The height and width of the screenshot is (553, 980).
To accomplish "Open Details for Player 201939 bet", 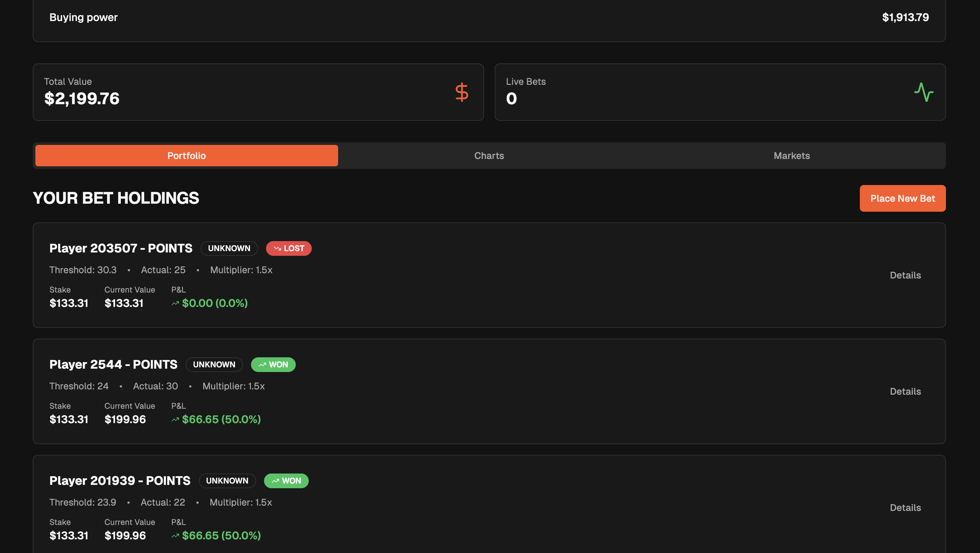I will (x=905, y=507).
